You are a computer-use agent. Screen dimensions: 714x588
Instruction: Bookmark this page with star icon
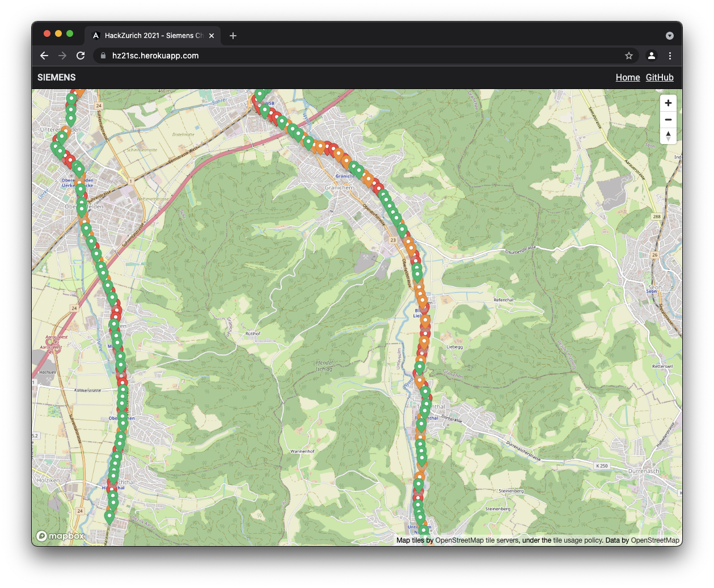[629, 56]
